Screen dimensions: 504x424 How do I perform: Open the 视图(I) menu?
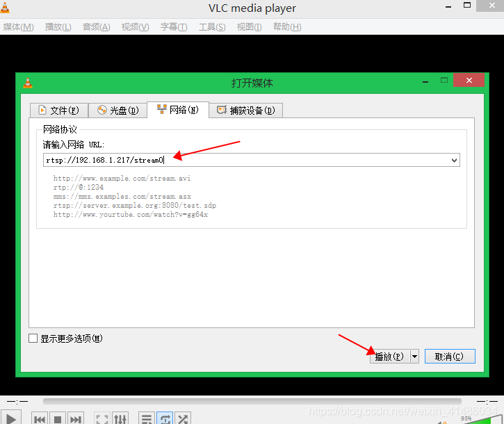click(249, 27)
